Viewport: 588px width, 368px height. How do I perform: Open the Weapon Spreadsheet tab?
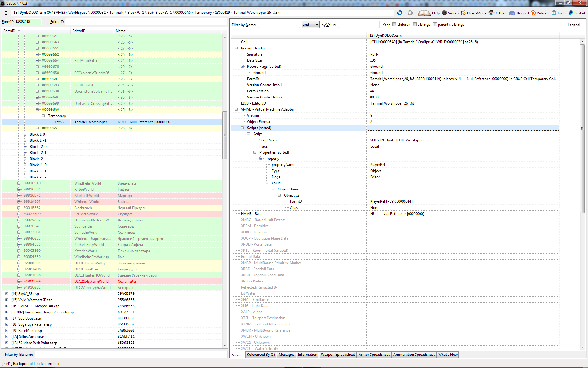click(x=337, y=355)
